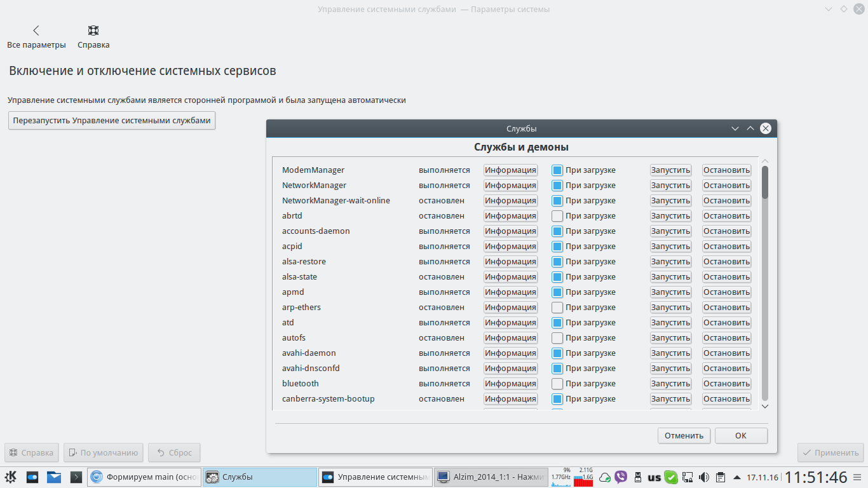
Task: Open the Alzim_2014_1:1 taskbar window
Action: point(491,477)
